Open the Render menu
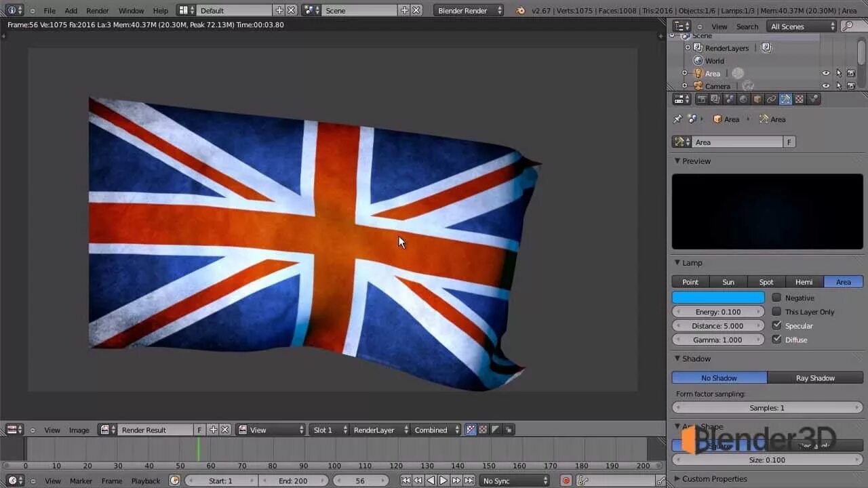 tap(98, 10)
